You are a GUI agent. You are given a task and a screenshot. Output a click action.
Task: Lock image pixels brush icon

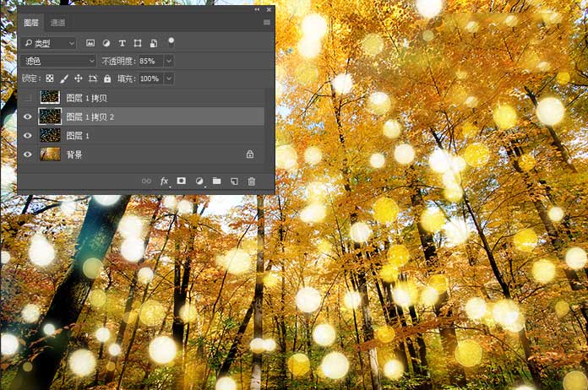(64, 79)
